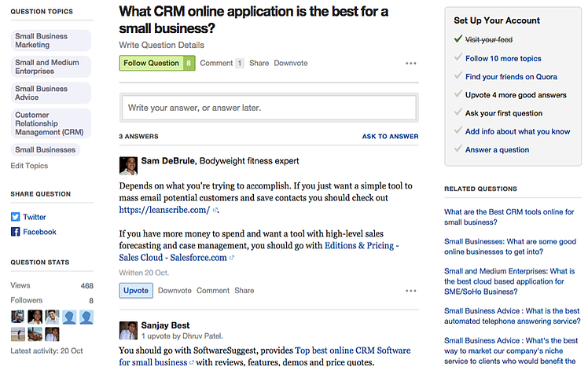Screen dimensions: 588x367
Task: Click ASK TO ANSWER link
Action: point(390,137)
